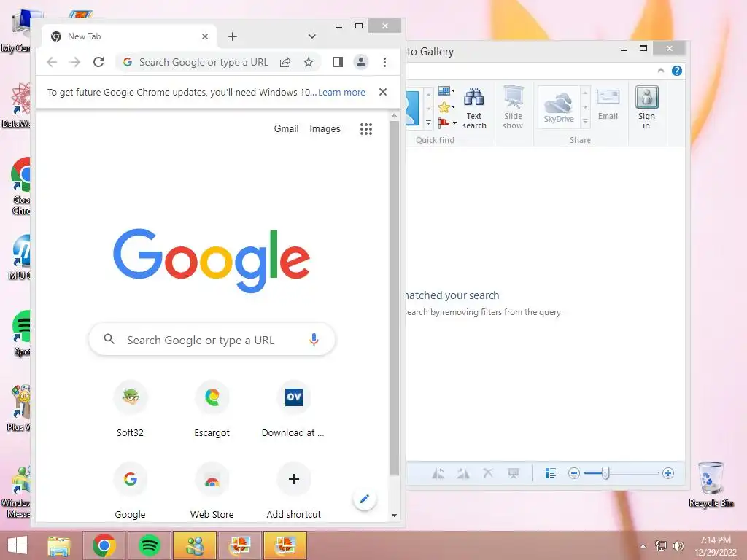Open the Recycle Bin on the desktop
The height and width of the screenshot is (560, 747).
[711, 485]
